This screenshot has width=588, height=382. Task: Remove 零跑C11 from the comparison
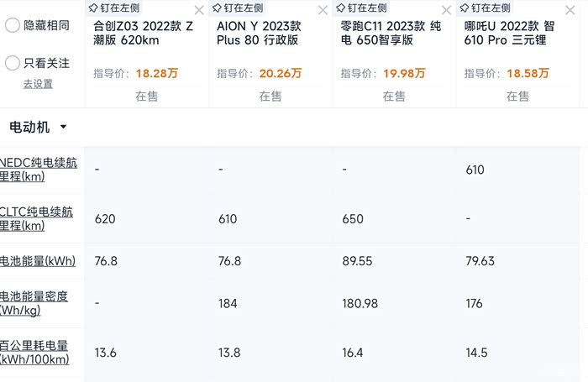click(x=447, y=10)
